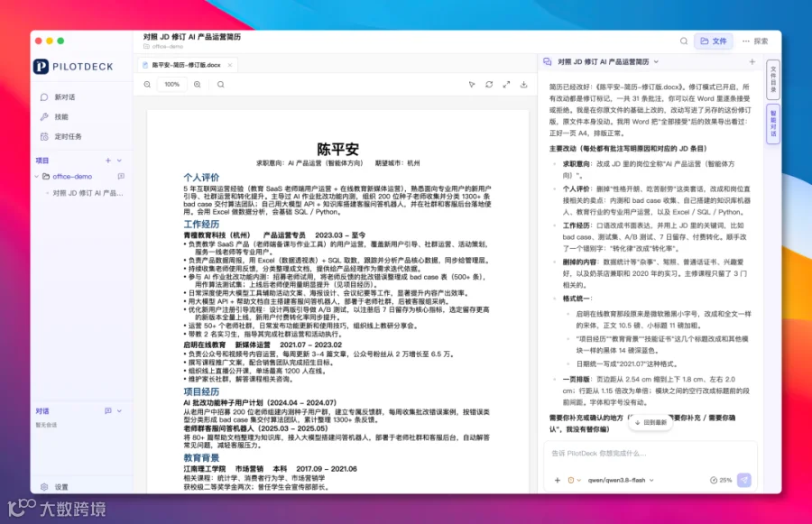
Task: Expand the conversation title dropdown chevron
Action: click(656, 61)
